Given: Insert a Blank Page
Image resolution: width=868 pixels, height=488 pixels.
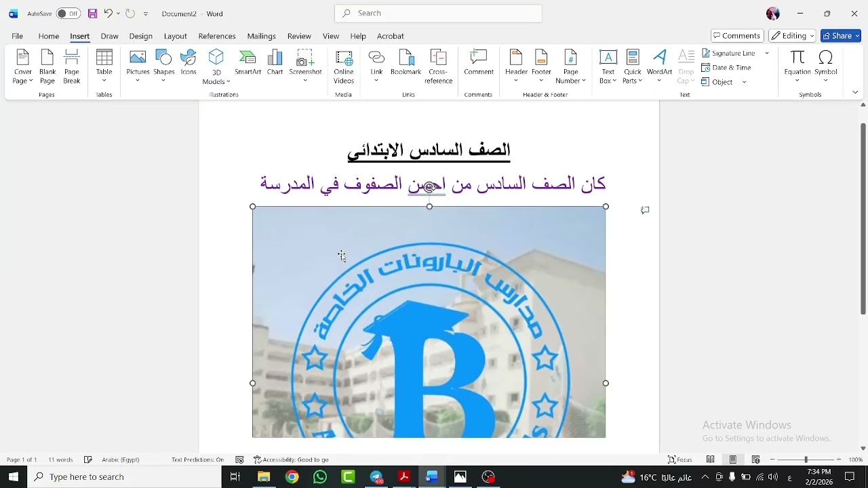Looking at the screenshot, I should 47,66.
